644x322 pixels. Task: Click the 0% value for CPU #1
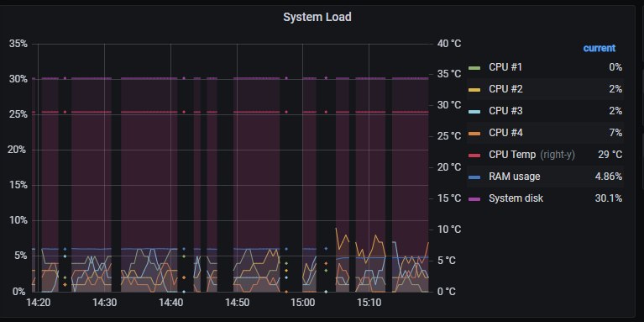(615, 67)
